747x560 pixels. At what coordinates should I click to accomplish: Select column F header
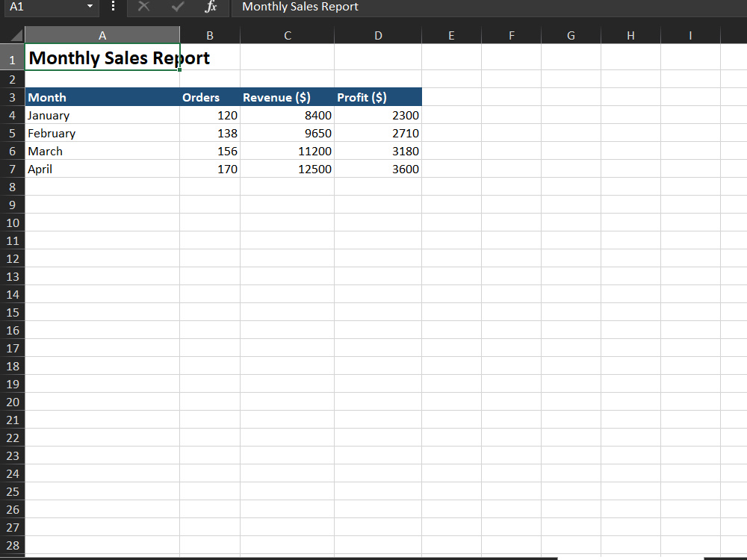512,36
